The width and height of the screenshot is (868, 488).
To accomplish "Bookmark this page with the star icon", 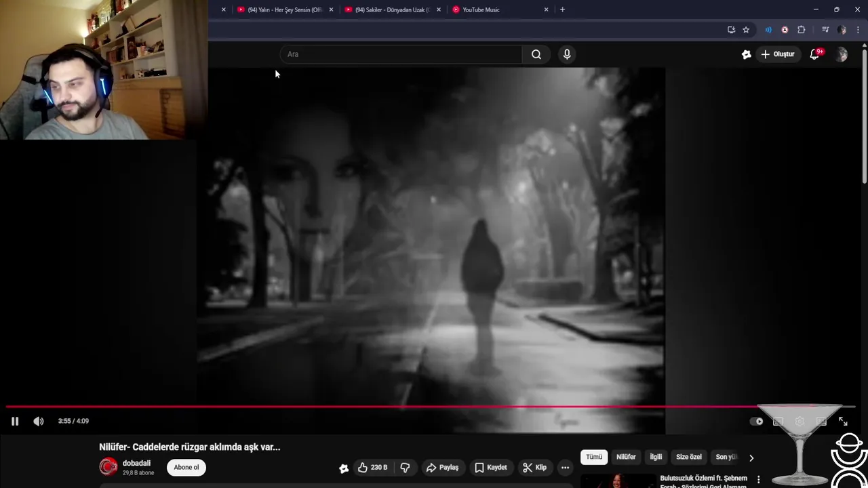I will 746,30.
